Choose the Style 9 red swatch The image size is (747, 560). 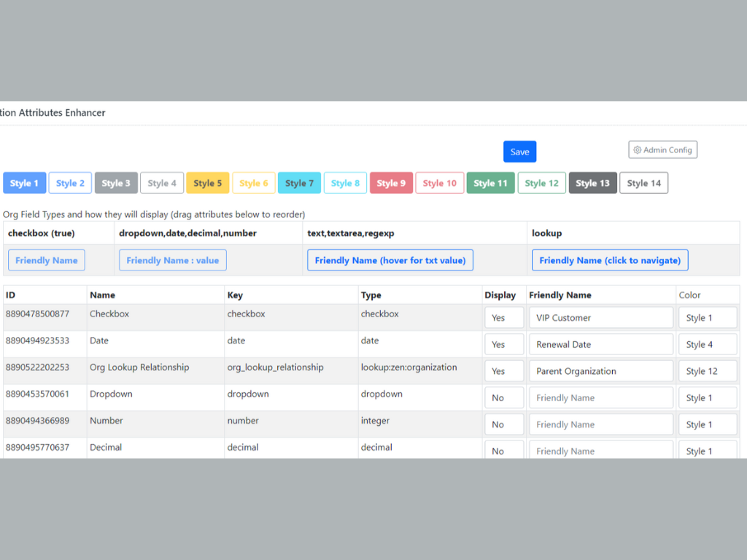click(392, 183)
